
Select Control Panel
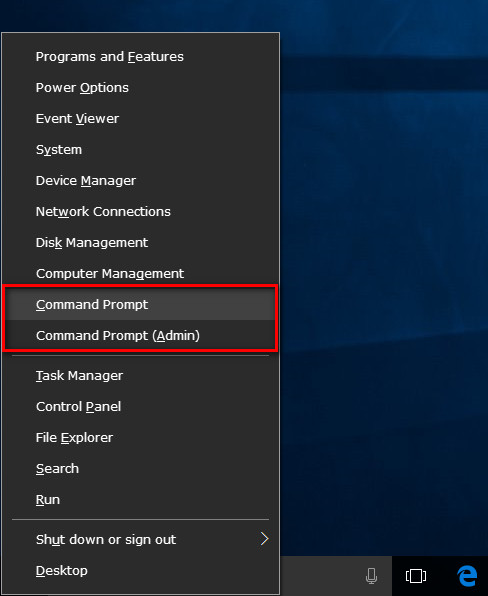[141, 407]
